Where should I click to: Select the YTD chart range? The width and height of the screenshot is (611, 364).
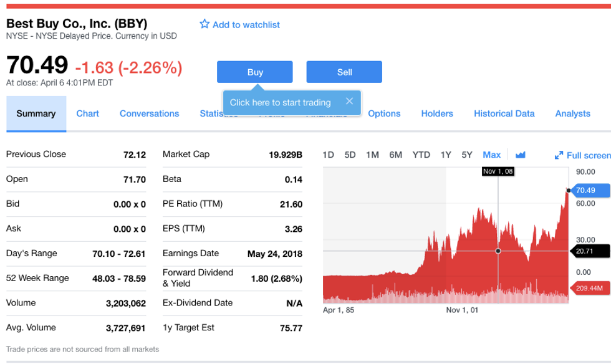pyautogui.click(x=421, y=155)
